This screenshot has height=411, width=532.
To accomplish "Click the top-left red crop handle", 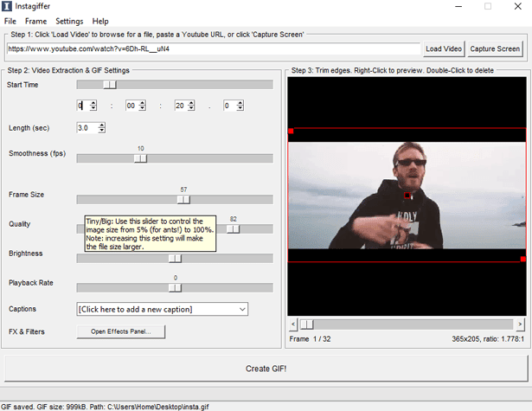I will point(291,131).
